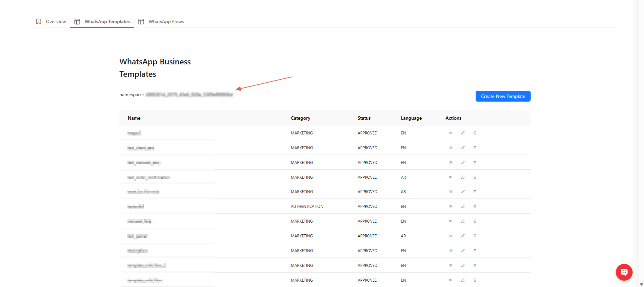
Task: Remove the second row template via trash icon
Action: pyautogui.click(x=475, y=148)
